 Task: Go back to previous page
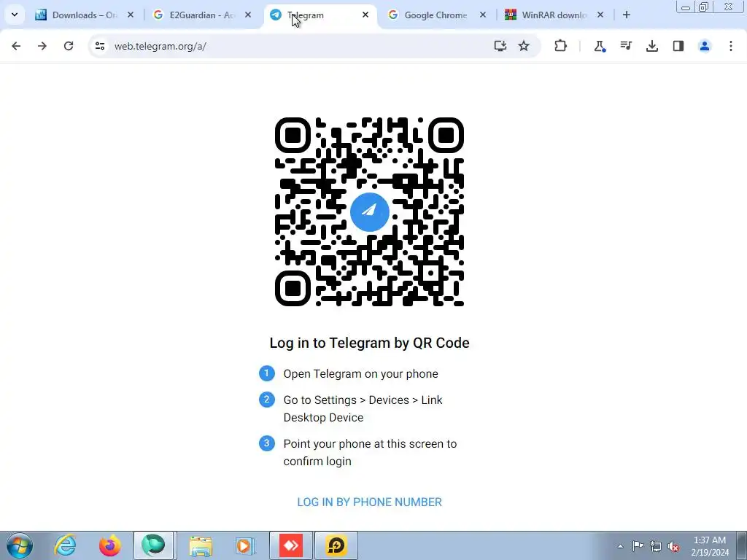coord(16,46)
